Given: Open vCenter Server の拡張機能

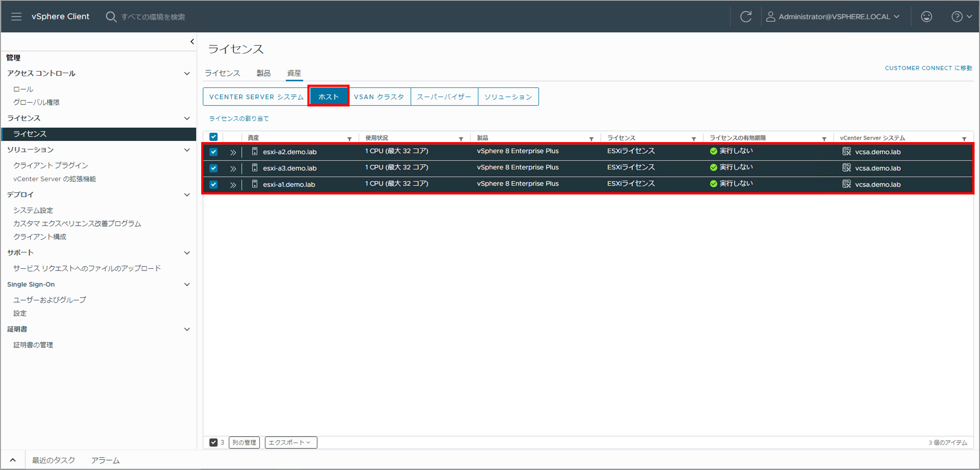Looking at the screenshot, I should (x=54, y=179).
